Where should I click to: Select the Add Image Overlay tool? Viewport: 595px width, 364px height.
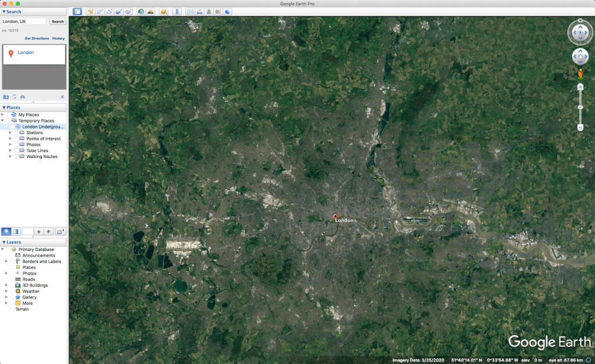[x=119, y=12]
